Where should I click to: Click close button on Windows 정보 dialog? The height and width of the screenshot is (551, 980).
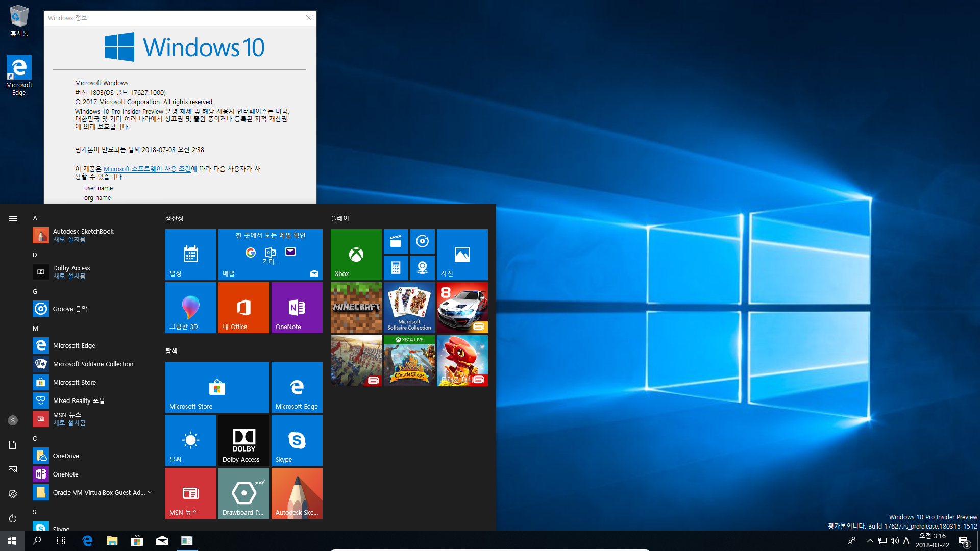309,18
